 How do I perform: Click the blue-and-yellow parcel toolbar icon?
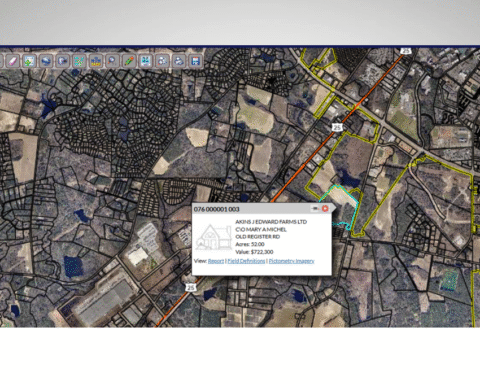(96, 61)
